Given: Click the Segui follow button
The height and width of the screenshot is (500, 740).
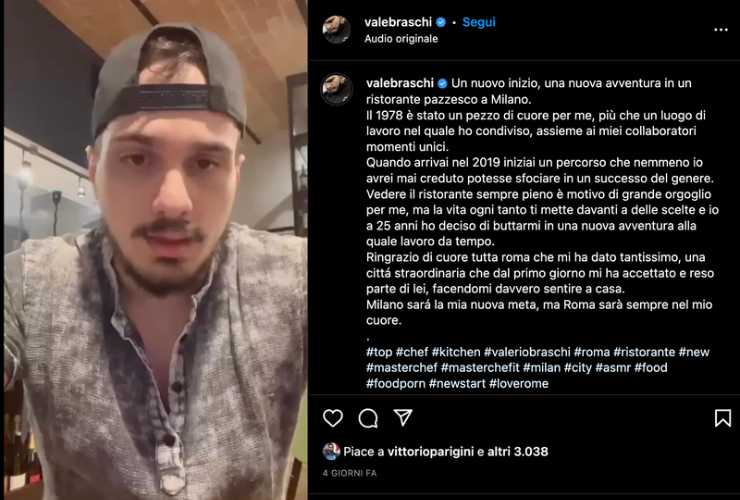Looking at the screenshot, I should point(479,22).
